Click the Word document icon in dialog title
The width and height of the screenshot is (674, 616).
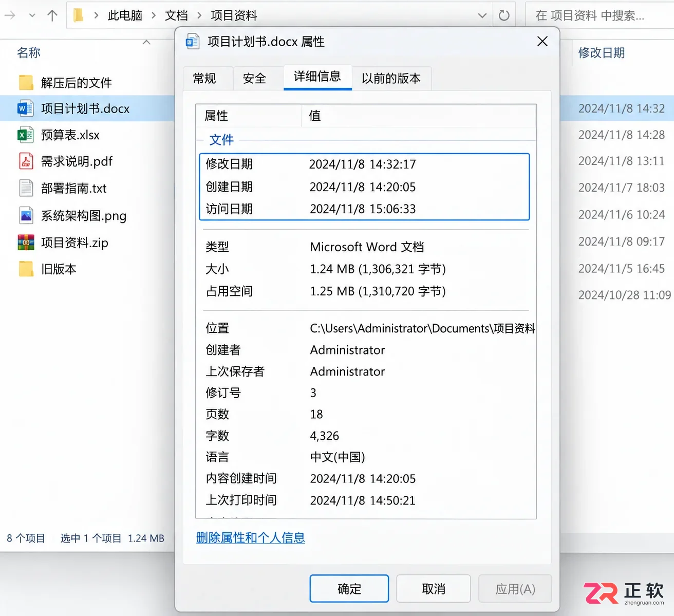[x=193, y=42]
